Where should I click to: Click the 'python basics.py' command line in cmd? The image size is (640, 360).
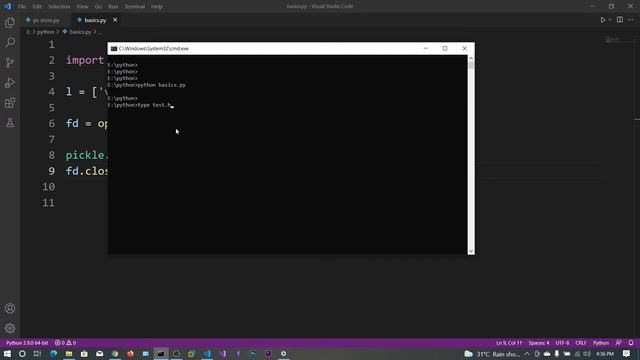pos(147,85)
